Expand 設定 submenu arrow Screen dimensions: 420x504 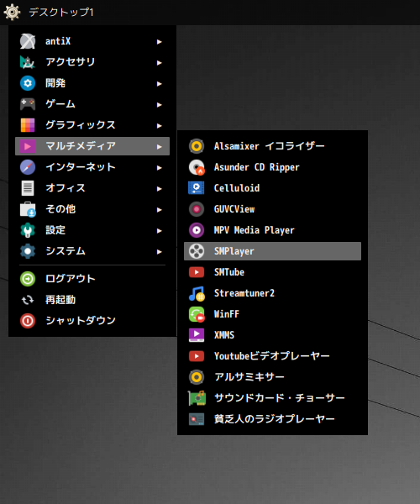159,231
